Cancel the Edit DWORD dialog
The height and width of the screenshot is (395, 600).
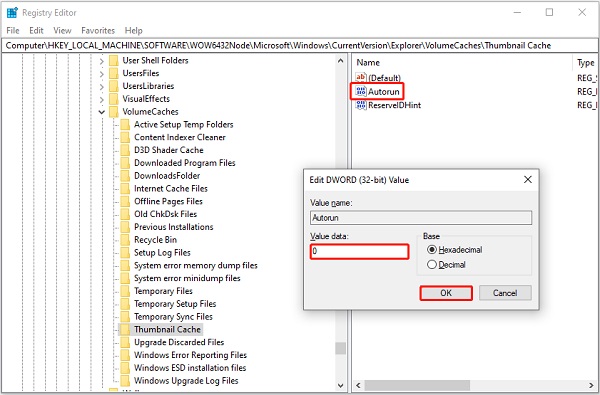click(x=505, y=293)
